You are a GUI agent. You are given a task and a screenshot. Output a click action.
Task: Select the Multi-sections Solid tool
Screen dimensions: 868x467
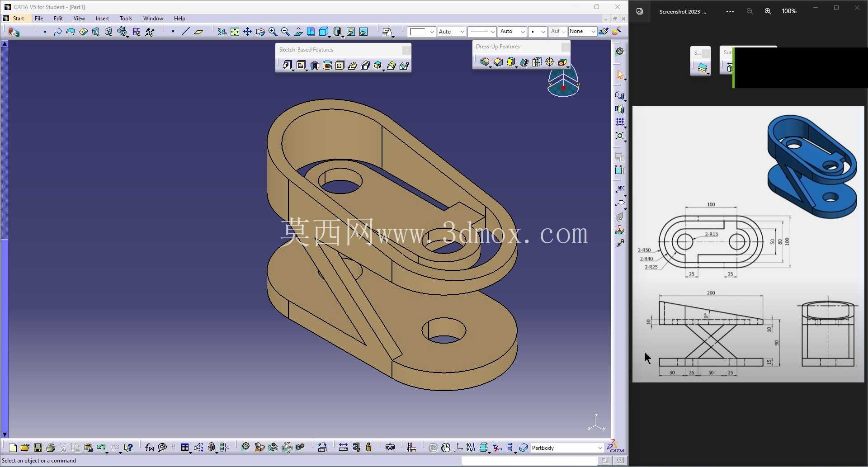[392, 65]
